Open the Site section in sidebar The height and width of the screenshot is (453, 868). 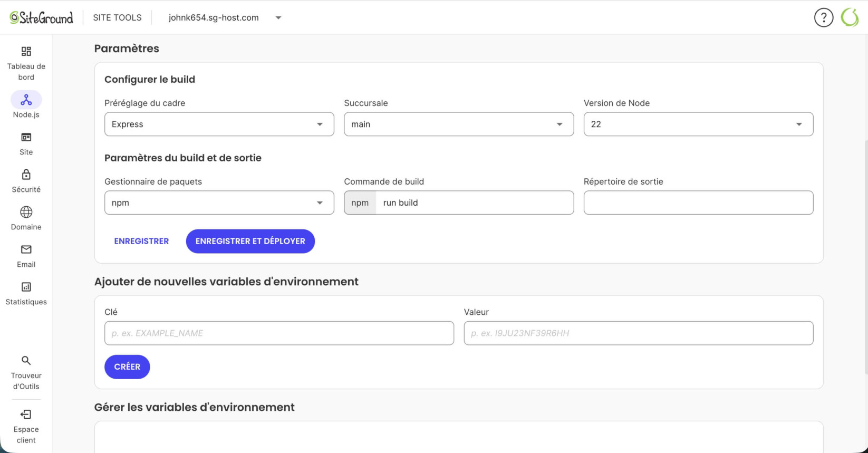click(x=26, y=144)
